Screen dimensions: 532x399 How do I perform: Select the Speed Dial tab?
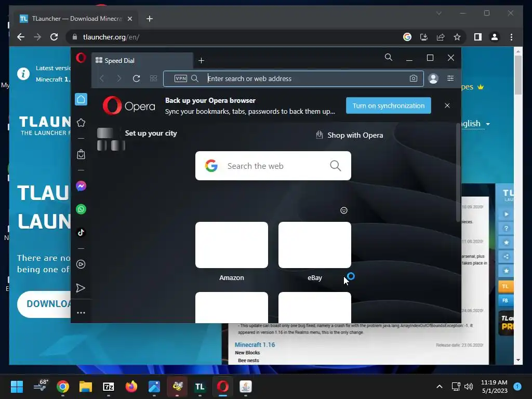click(x=142, y=60)
